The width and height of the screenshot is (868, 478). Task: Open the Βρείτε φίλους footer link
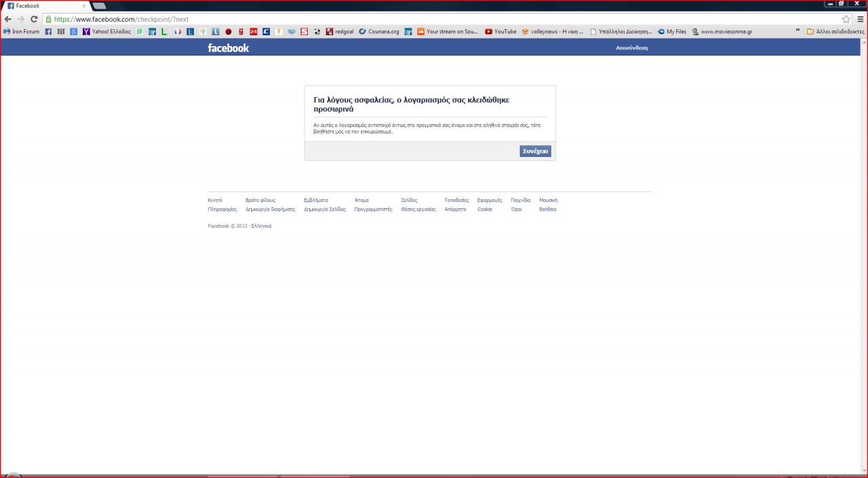[x=260, y=200]
